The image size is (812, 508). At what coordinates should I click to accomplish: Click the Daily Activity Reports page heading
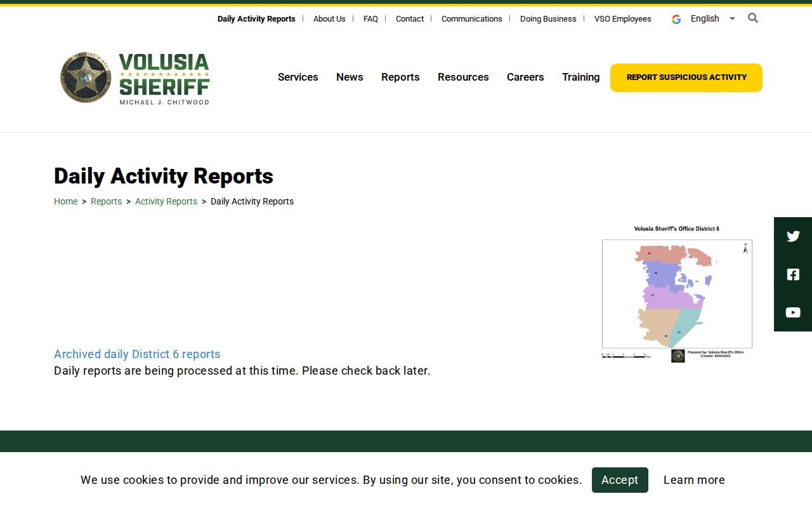(x=164, y=176)
